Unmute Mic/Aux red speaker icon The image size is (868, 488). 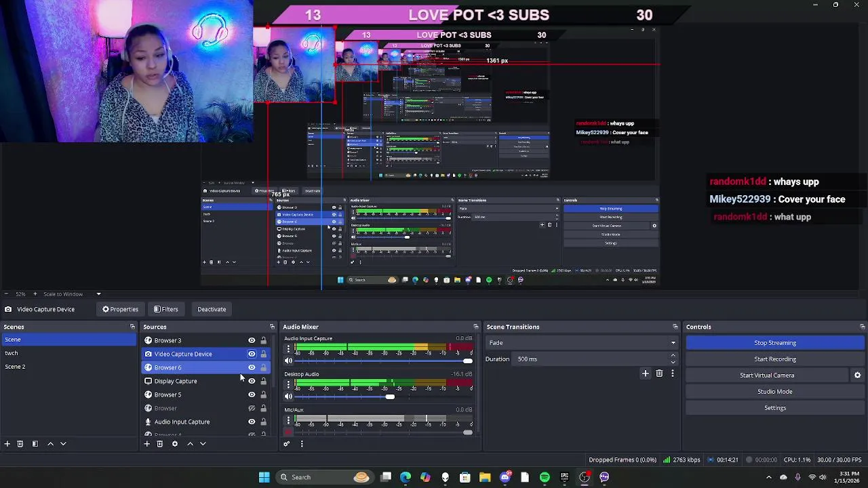click(x=288, y=432)
